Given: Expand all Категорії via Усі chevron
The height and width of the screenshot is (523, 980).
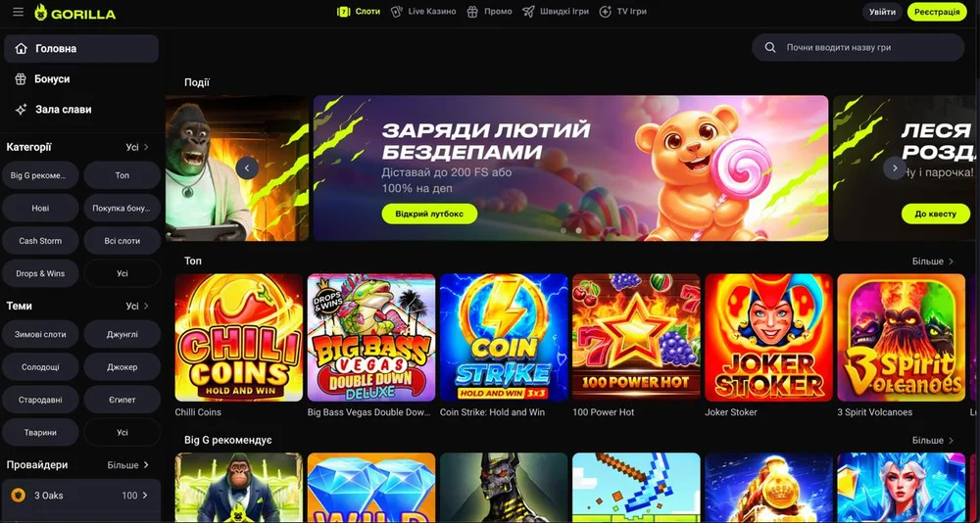Looking at the screenshot, I should [137, 148].
